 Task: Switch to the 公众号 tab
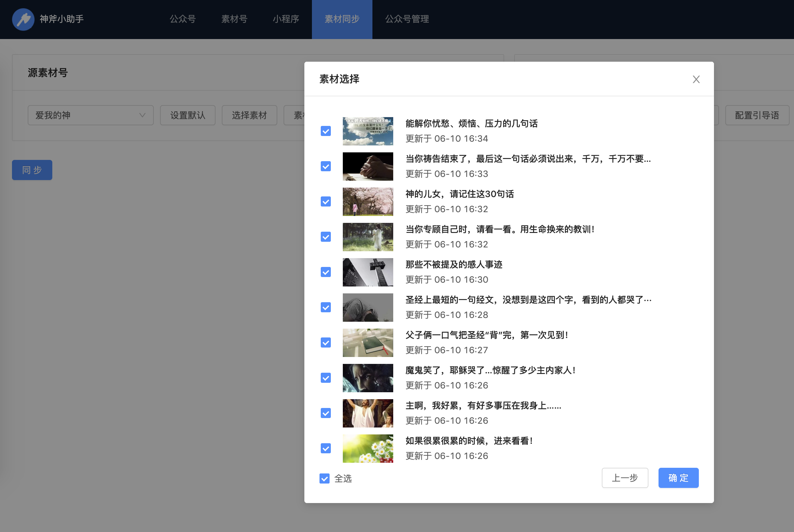tap(183, 19)
